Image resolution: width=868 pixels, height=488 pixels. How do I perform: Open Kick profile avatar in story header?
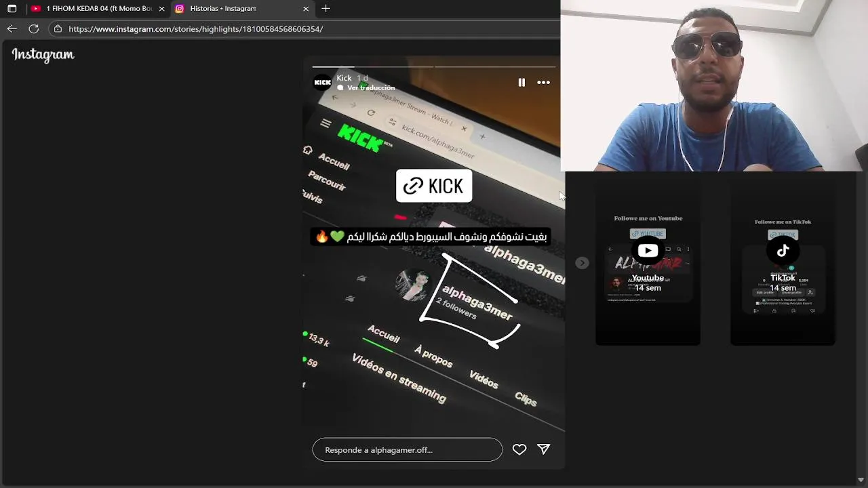tap(323, 83)
